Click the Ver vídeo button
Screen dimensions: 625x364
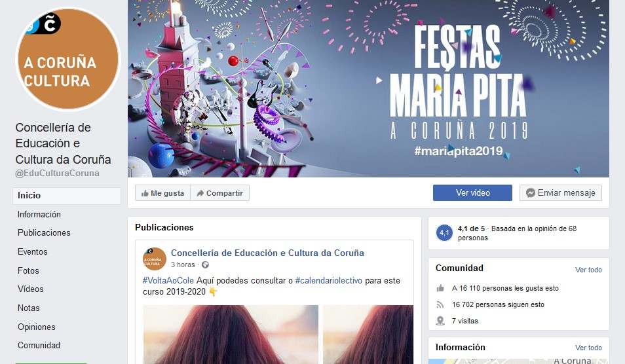point(472,192)
